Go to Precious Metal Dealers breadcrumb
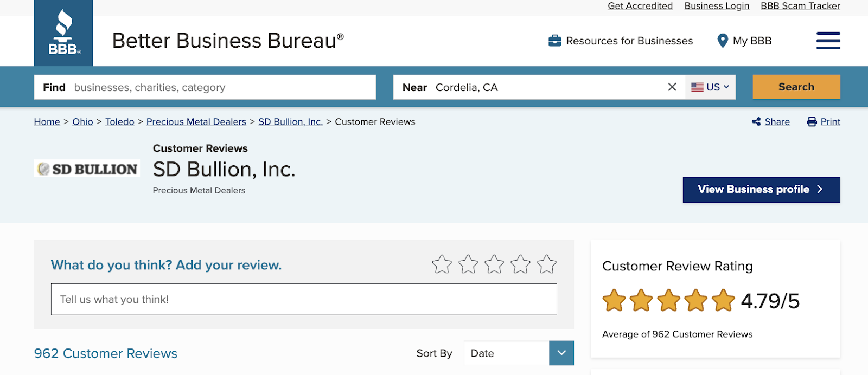This screenshot has width=868, height=375. (196, 122)
